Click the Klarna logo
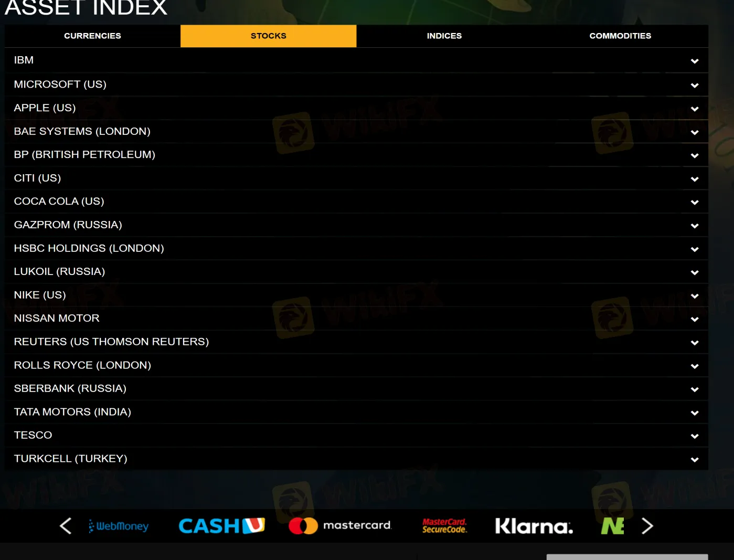The height and width of the screenshot is (560, 734). click(534, 526)
